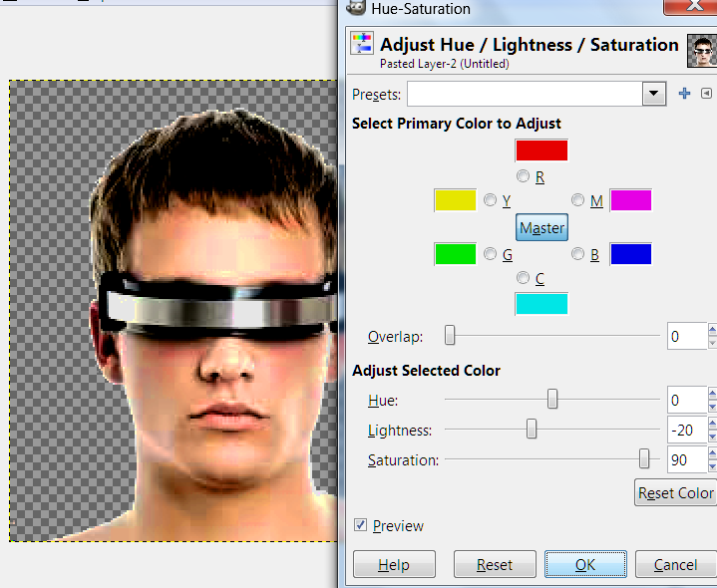Screen dimensions: 717x588
Task: Choose the Blue color radio button
Action: pyautogui.click(x=578, y=254)
